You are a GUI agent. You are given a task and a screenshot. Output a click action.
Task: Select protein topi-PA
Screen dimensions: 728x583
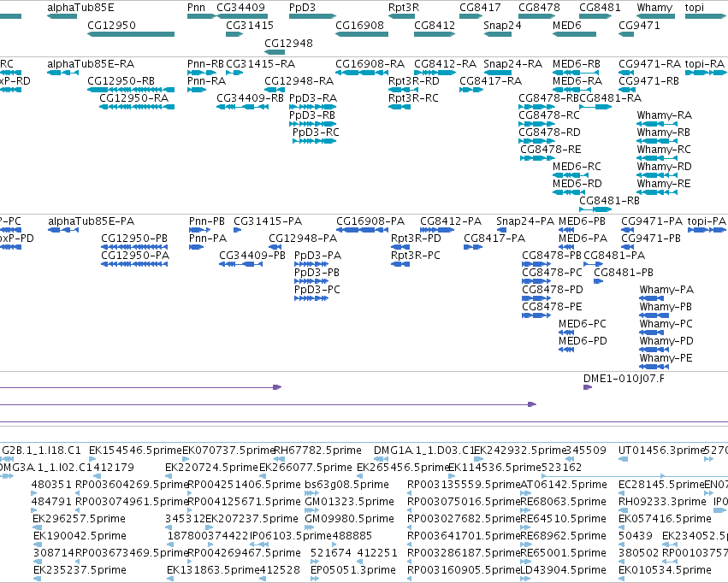(706, 221)
